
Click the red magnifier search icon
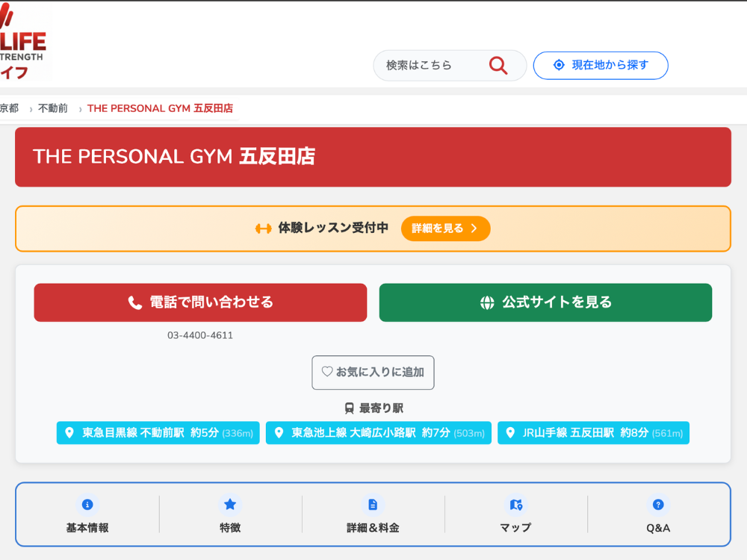[498, 65]
